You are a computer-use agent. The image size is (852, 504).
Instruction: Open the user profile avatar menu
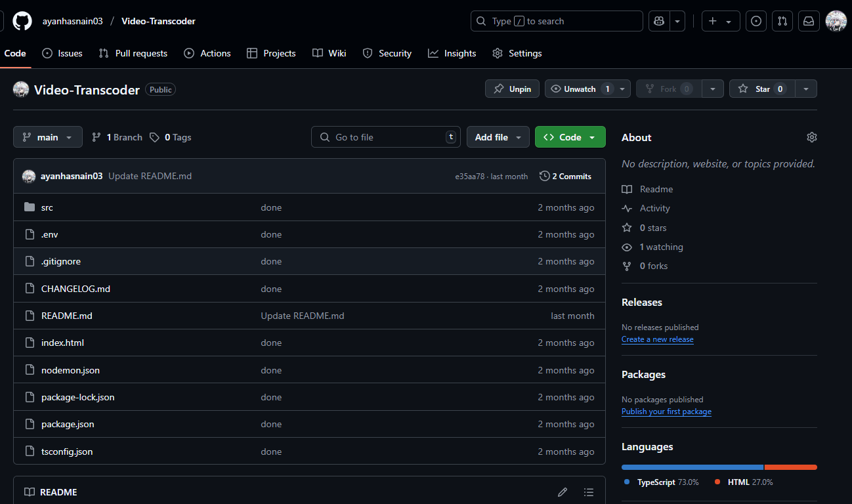[836, 21]
